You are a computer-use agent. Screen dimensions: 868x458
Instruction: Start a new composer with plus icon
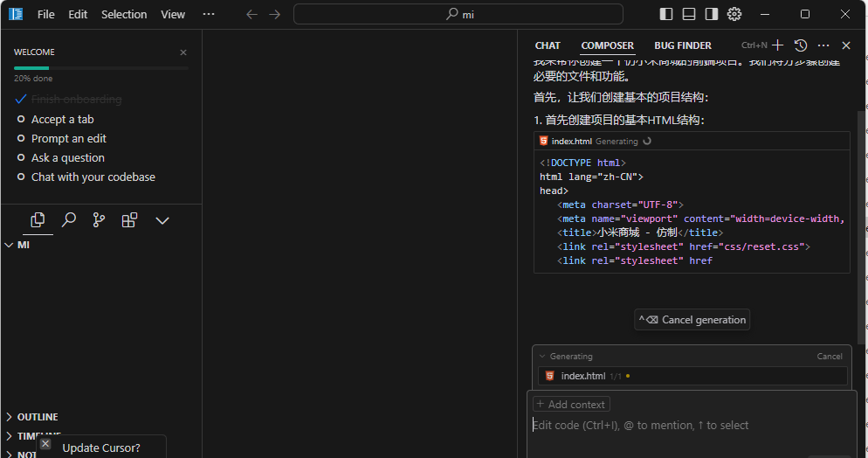pyautogui.click(x=778, y=45)
